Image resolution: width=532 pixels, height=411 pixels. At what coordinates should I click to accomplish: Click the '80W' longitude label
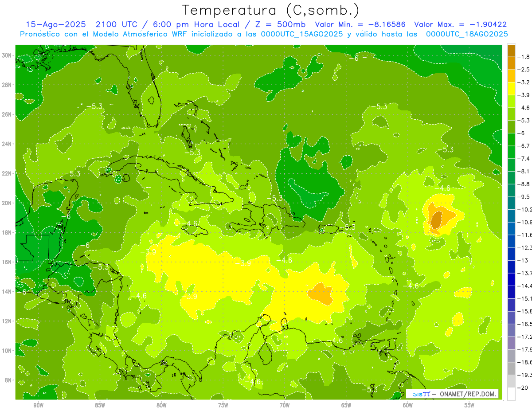coord(161,405)
